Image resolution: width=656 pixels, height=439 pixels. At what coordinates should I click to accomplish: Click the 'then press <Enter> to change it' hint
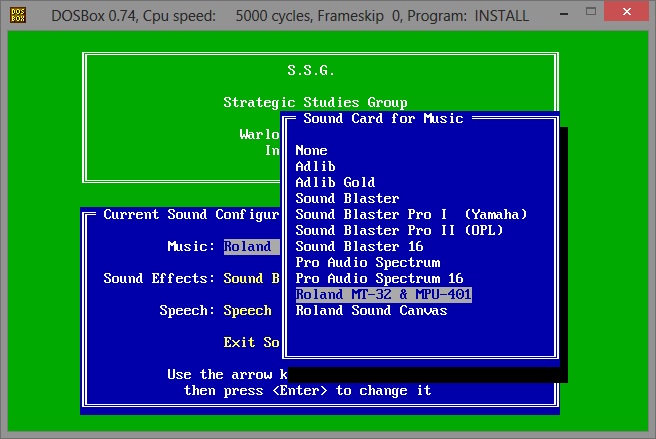tap(308, 390)
